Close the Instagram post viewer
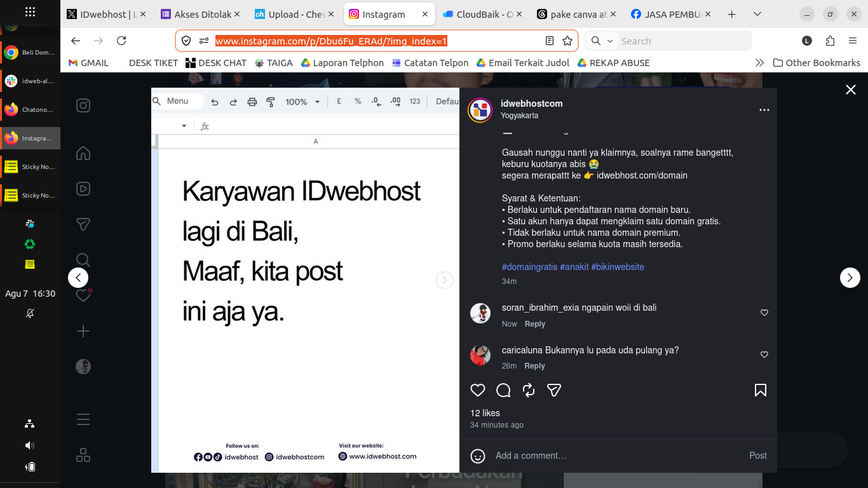Screen dimensions: 868x488 click(x=851, y=90)
